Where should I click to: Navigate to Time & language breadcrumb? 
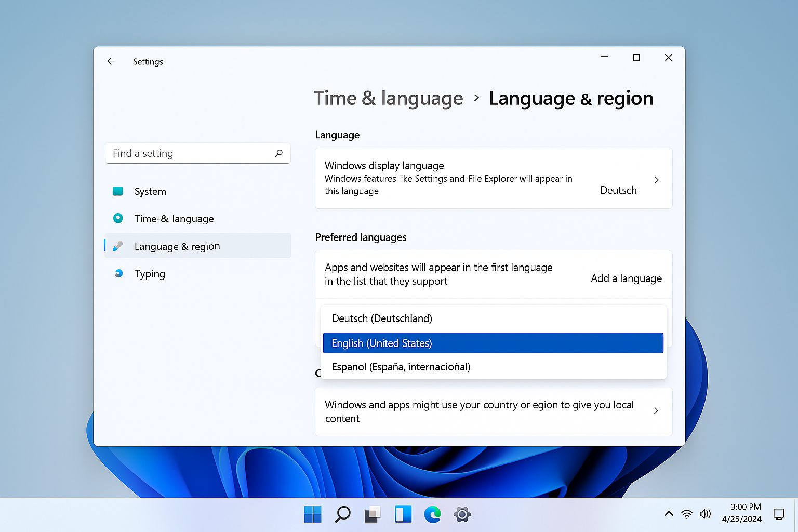coord(388,98)
